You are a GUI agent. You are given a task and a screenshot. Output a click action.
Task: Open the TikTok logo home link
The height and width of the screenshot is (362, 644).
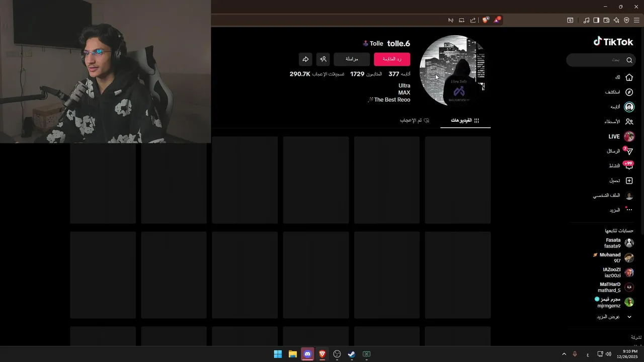pos(613,42)
